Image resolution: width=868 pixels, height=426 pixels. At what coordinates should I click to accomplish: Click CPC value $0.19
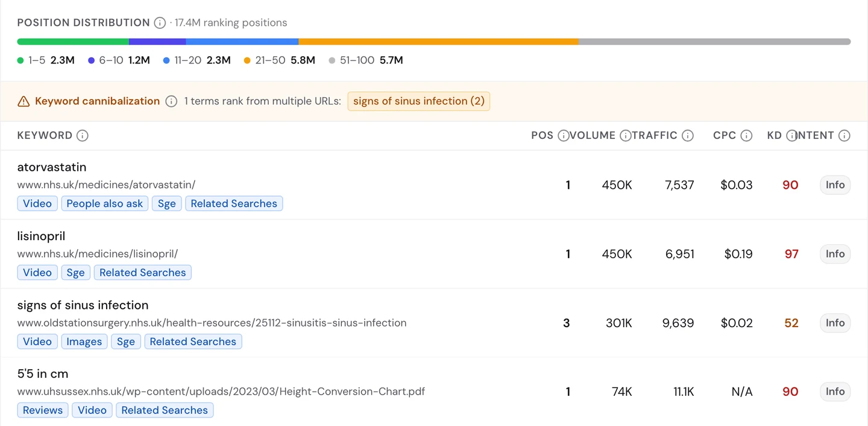point(738,254)
